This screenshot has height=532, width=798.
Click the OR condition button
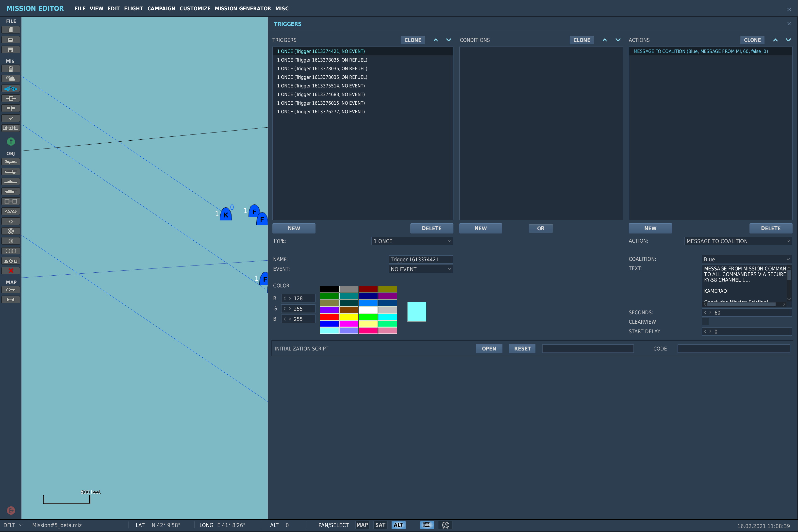[x=540, y=228]
